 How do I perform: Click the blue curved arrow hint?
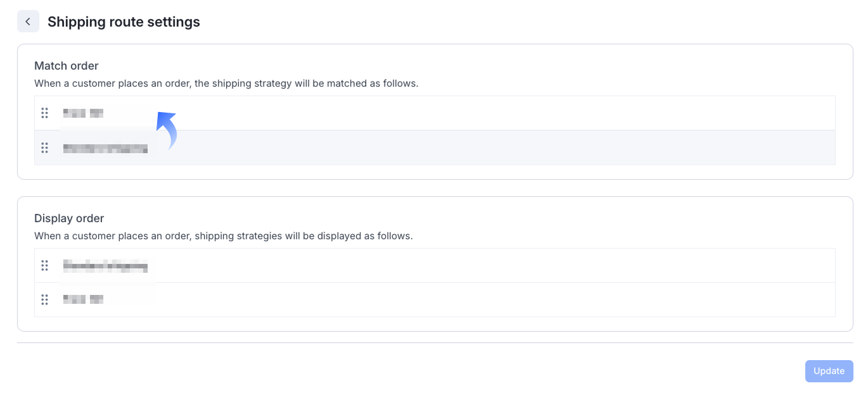pyautogui.click(x=167, y=128)
